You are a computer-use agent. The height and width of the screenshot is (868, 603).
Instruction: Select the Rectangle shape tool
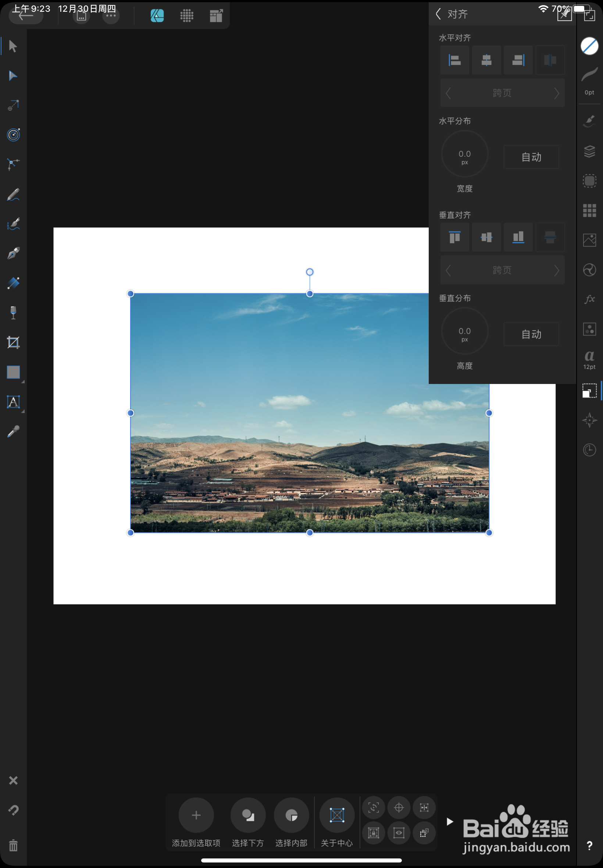(x=13, y=372)
